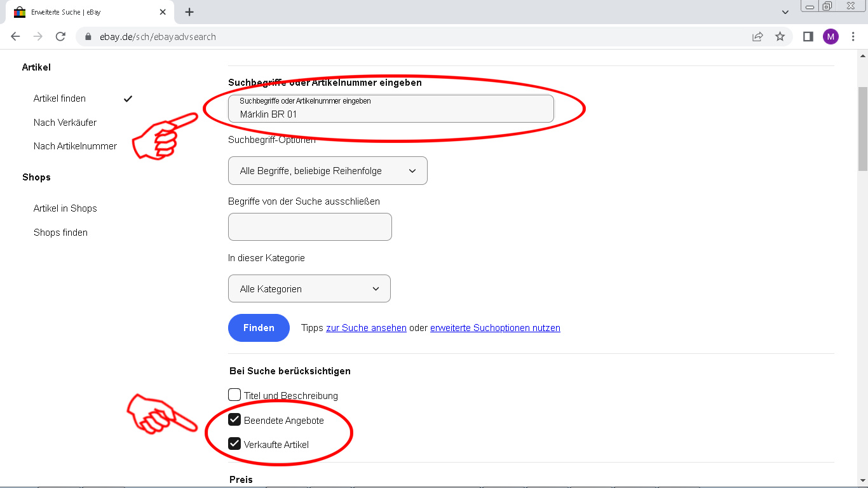Open erweiterte Suchoptionen nutzen link

(495, 328)
